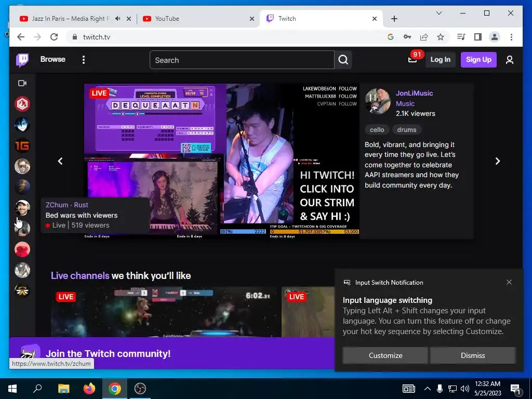The width and height of the screenshot is (532, 399).
Task: Open the media controls icon in toolbar
Action: point(461,37)
